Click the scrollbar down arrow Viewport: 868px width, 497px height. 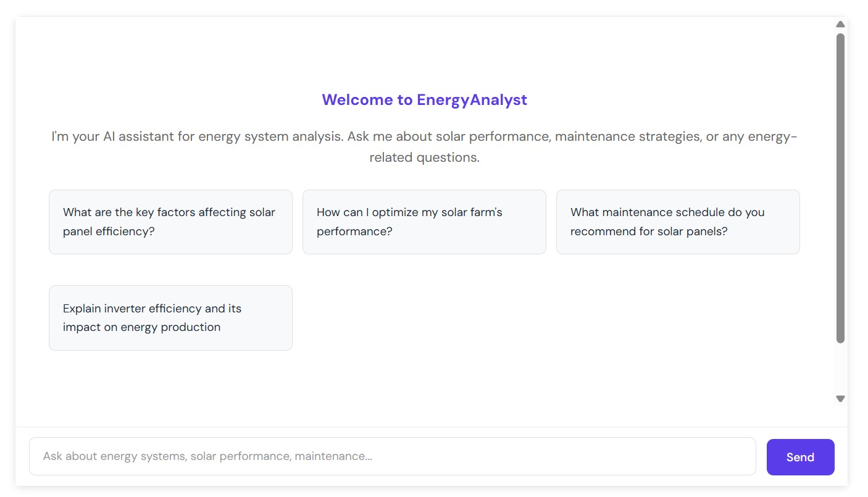[840, 399]
